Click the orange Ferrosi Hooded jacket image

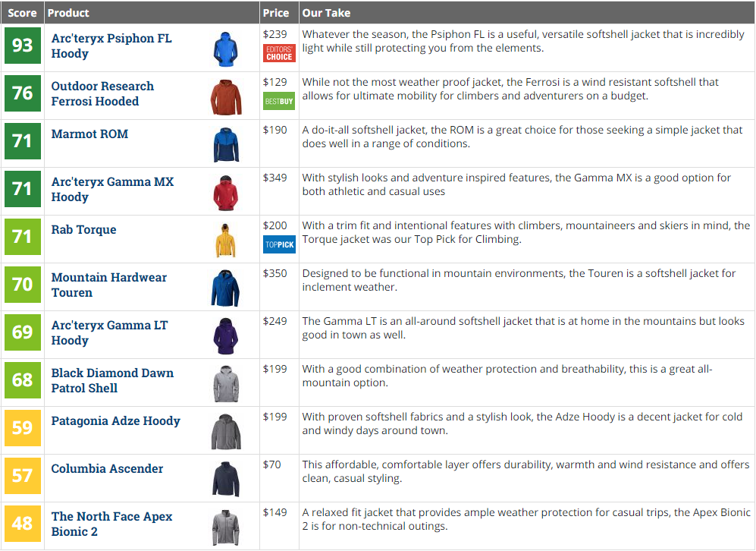(226, 97)
